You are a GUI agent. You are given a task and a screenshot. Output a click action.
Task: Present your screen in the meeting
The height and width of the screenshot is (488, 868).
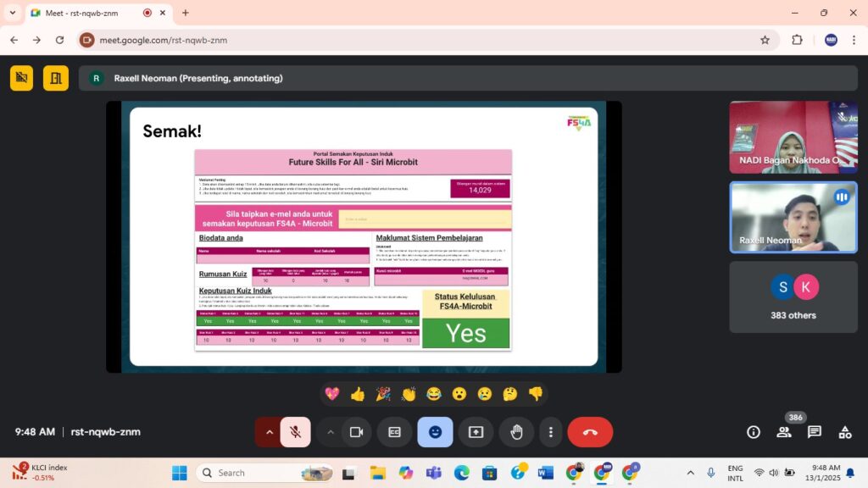coord(476,432)
